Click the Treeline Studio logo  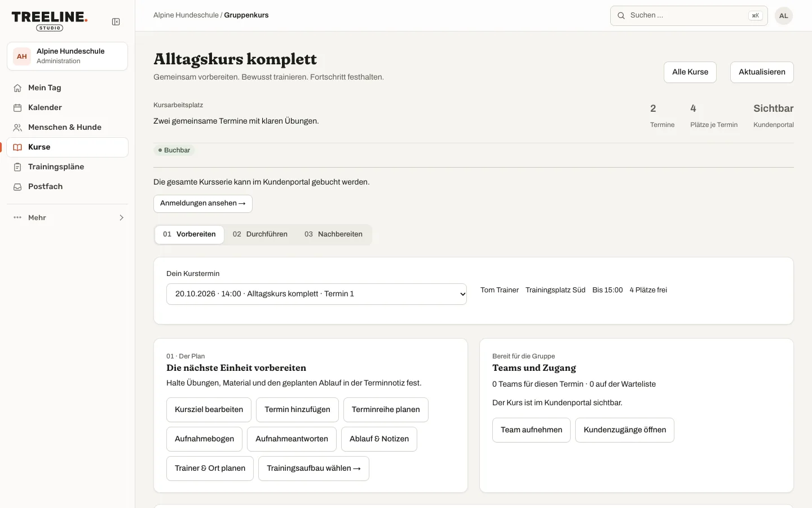tap(50, 21)
